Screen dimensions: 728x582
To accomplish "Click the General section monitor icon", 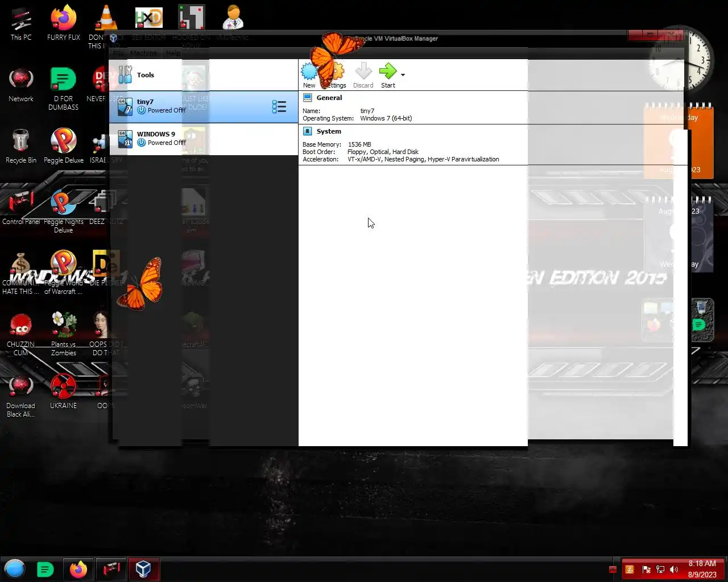I will click(x=308, y=98).
